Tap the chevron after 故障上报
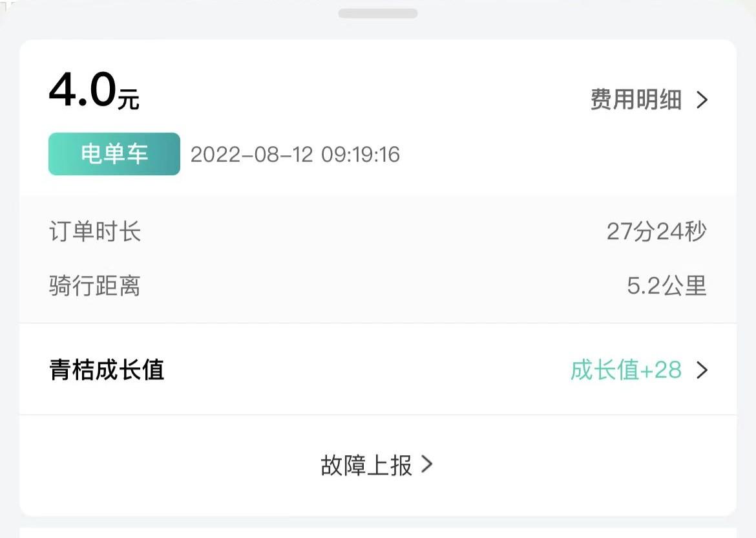Screen dimensions: 756x538 click(426, 465)
